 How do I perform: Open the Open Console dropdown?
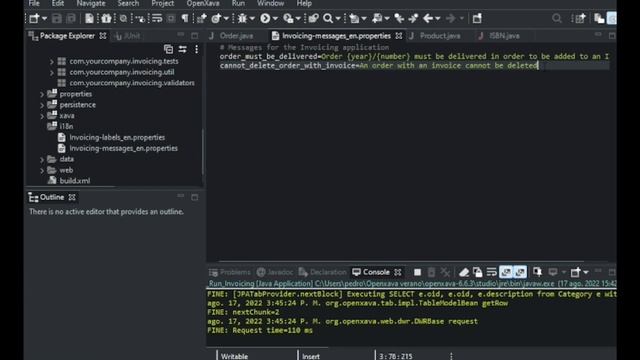coord(586,272)
